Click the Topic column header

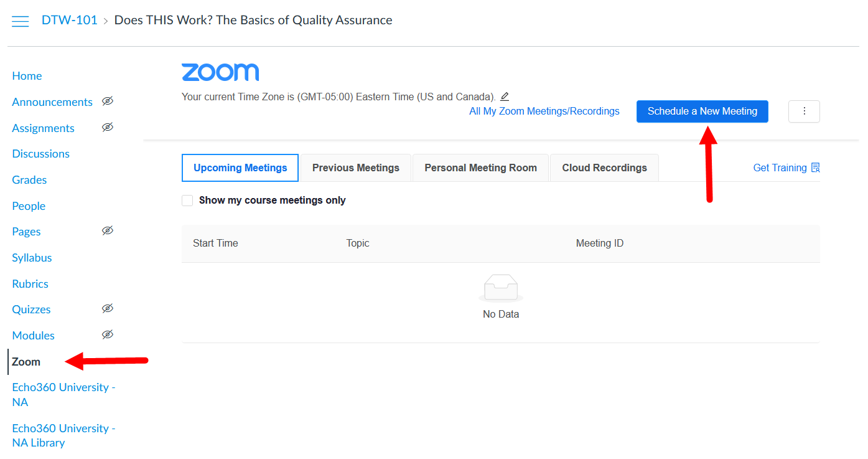[x=358, y=244]
